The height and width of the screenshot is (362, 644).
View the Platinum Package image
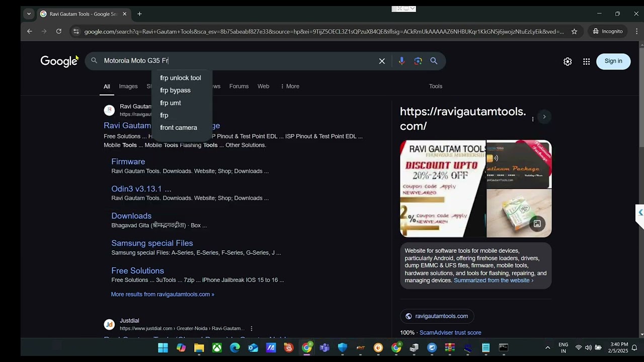519,164
